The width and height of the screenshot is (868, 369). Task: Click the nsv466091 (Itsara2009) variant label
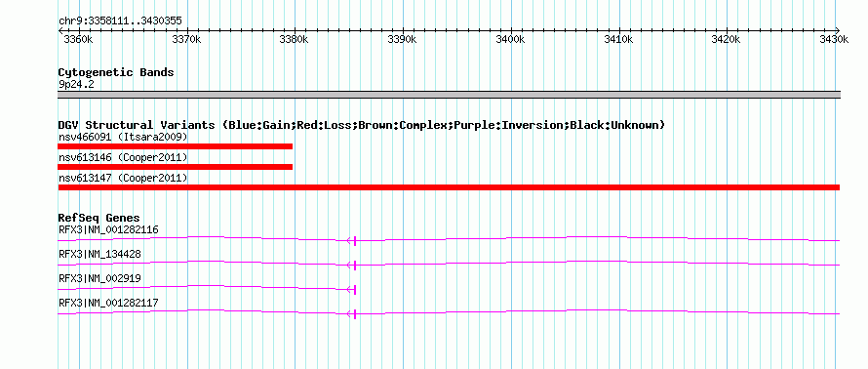[x=123, y=137]
